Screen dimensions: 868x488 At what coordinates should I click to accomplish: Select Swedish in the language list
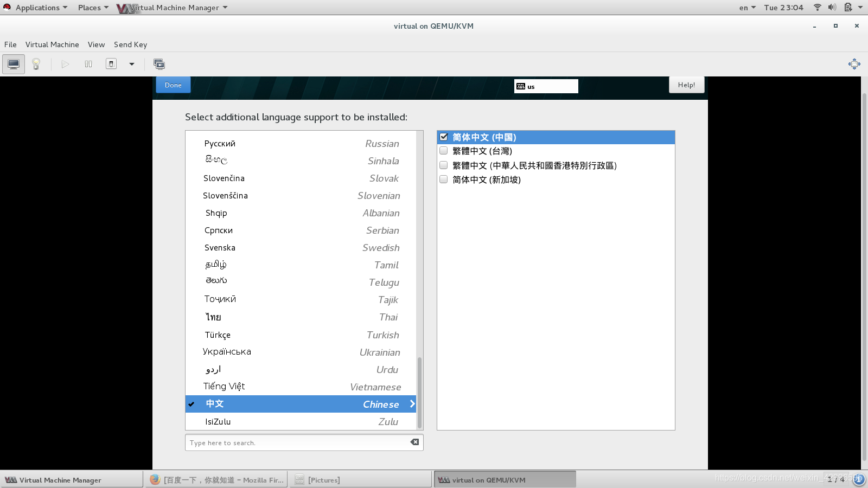[x=301, y=247]
